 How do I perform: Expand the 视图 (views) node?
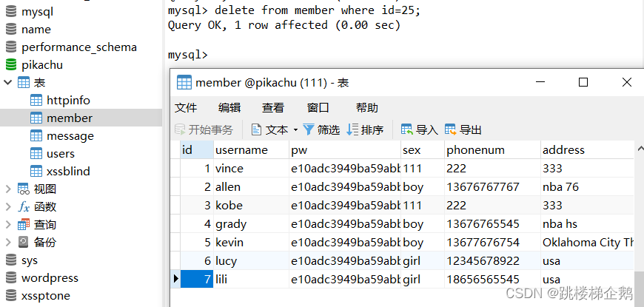(x=8, y=189)
